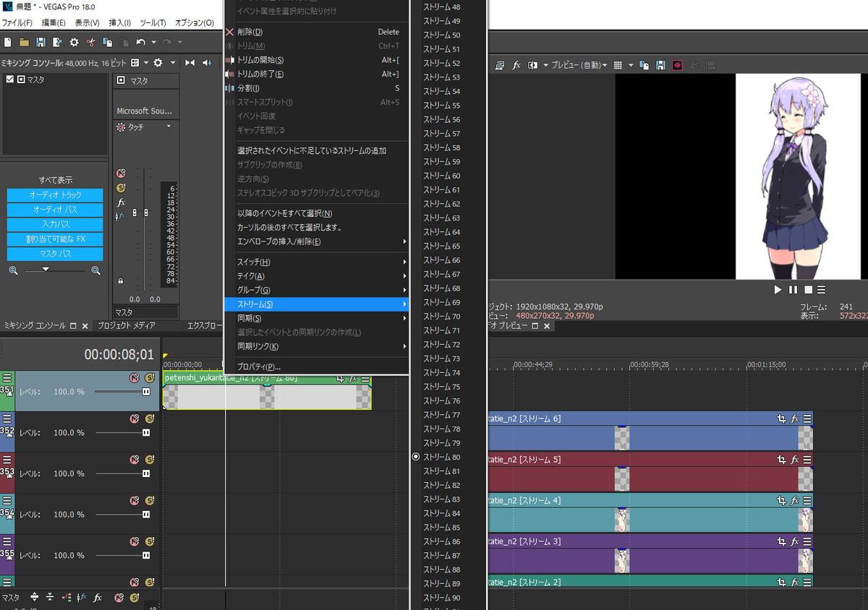Solo track 354
This screenshot has width=868, height=610.
pos(150,501)
